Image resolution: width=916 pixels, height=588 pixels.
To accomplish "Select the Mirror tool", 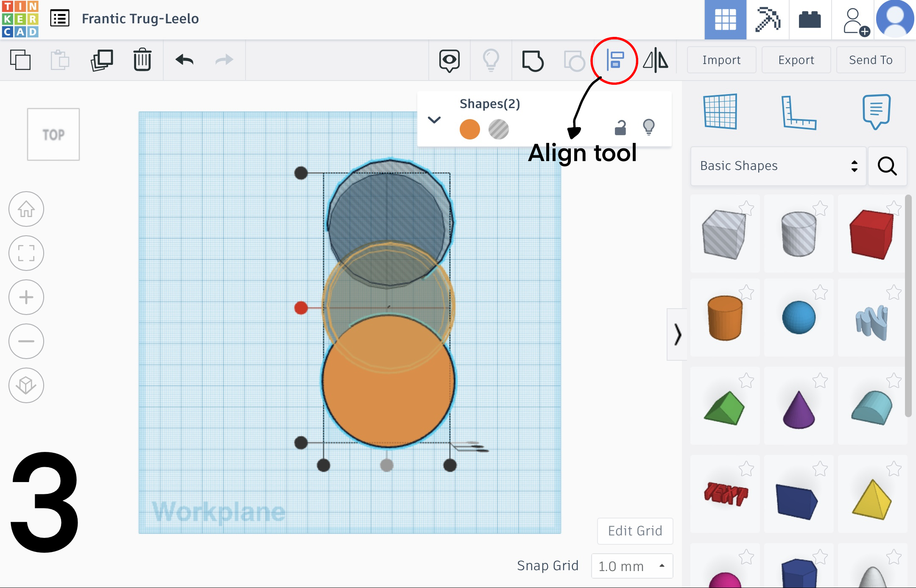I will [655, 60].
